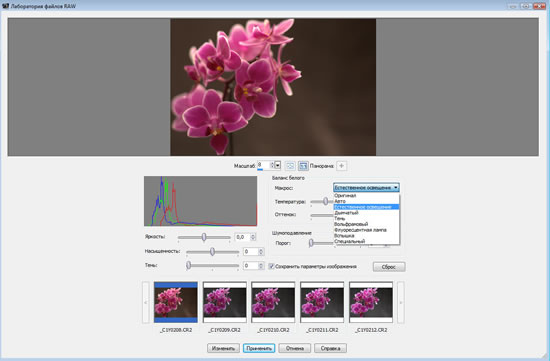
Task: Click the Тень shadow slider handle
Action: click(189, 266)
